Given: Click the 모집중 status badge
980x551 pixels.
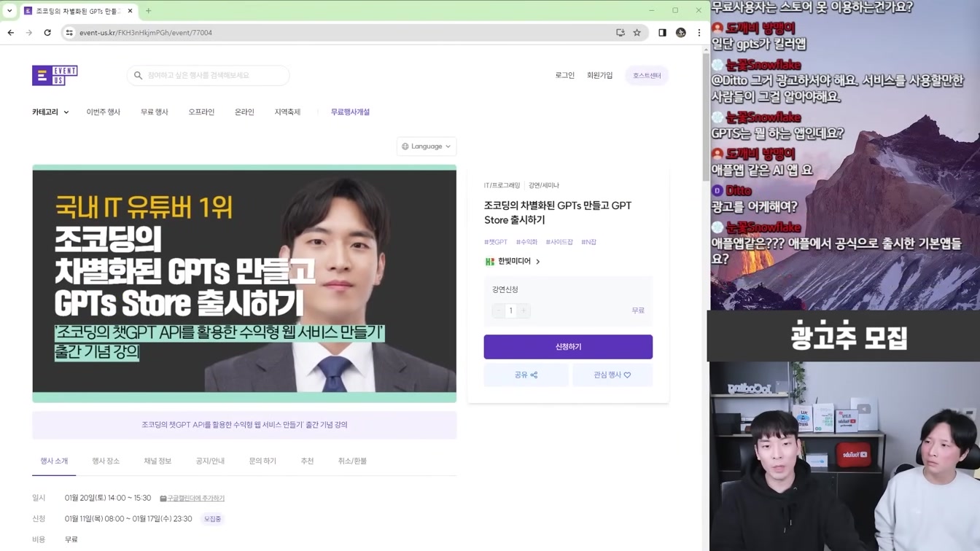Looking at the screenshot, I should pyautogui.click(x=212, y=519).
